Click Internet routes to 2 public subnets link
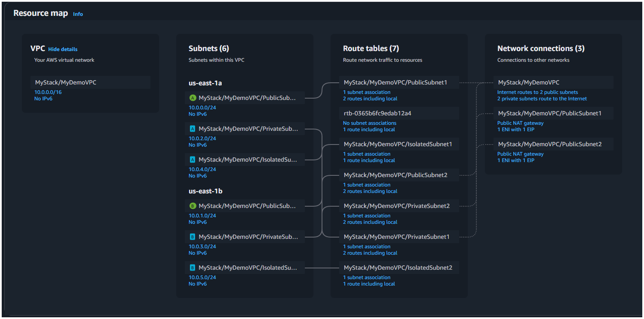This screenshot has height=319, width=644. 537,92
